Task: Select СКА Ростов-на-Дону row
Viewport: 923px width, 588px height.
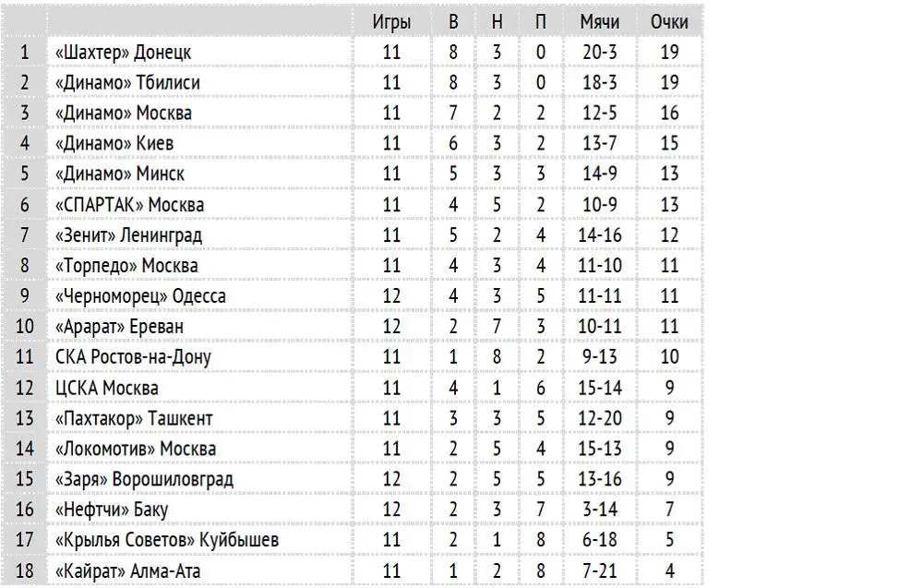Action: coord(353,356)
